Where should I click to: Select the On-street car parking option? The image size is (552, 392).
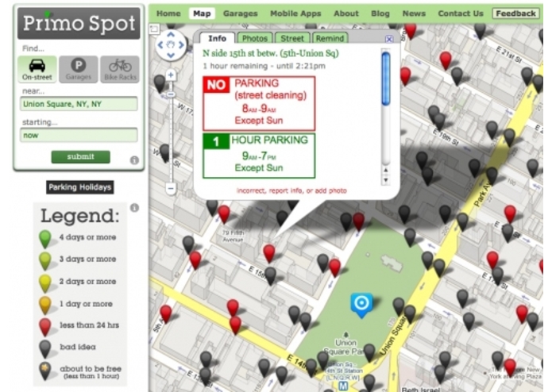click(x=37, y=69)
